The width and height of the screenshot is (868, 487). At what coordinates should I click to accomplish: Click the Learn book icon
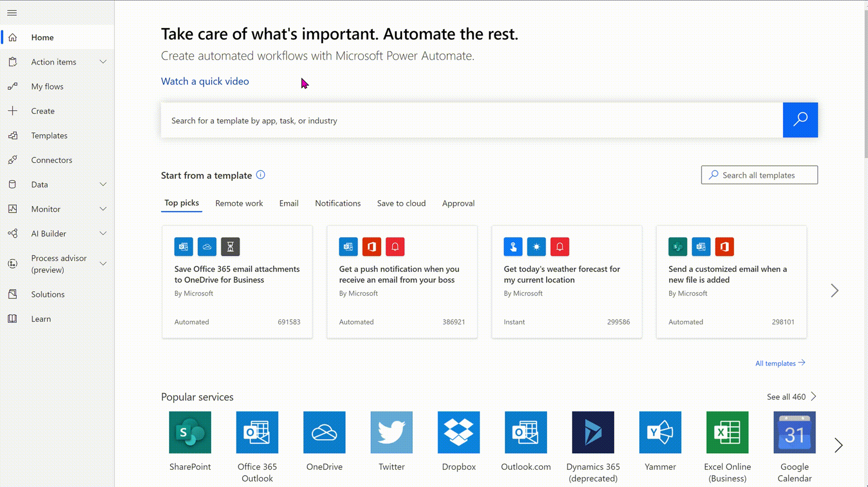13,318
